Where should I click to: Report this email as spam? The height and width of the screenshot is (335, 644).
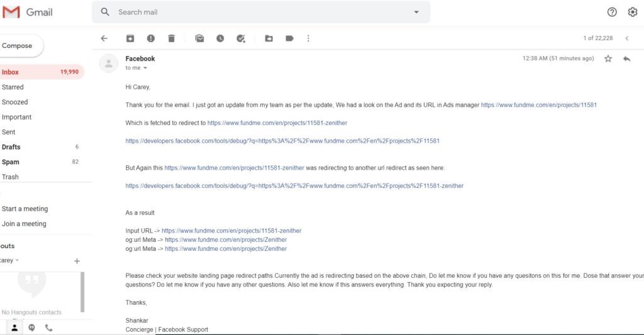(150, 38)
